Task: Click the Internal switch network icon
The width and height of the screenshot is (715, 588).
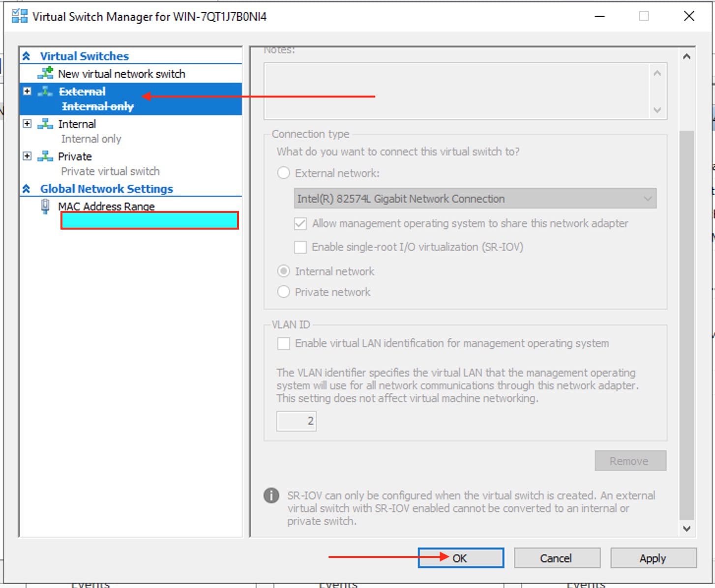Action: (45, 124)
